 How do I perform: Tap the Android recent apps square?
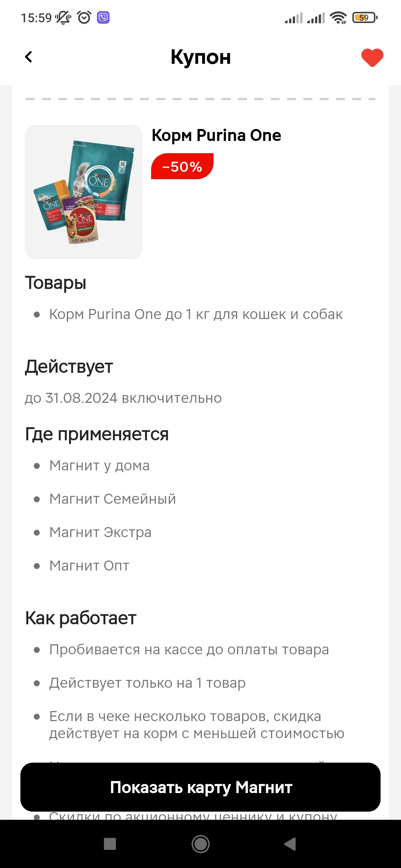point(110,844)
